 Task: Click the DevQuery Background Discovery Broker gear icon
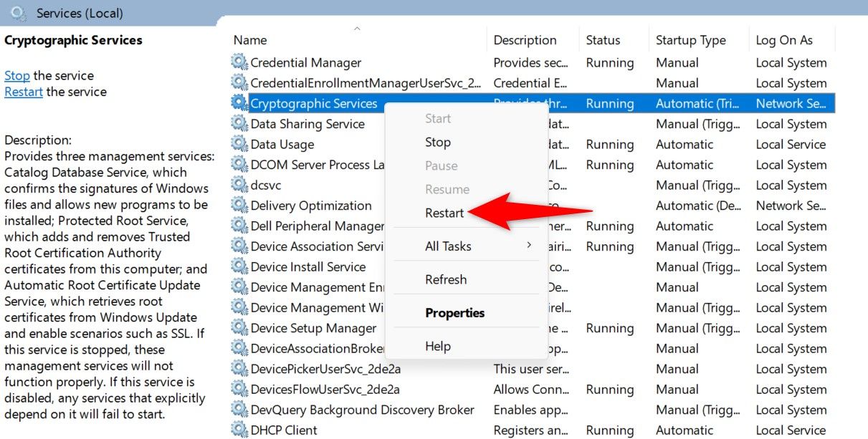(x=239, y=410)
